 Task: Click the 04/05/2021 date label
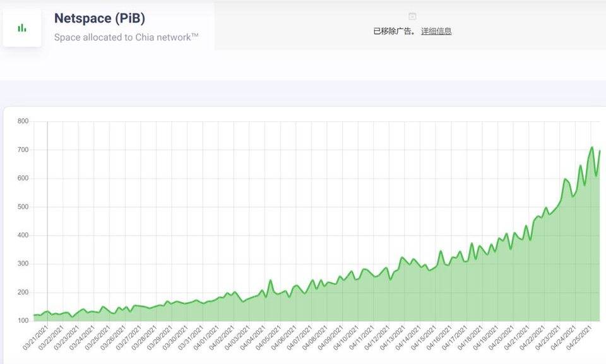269,339
